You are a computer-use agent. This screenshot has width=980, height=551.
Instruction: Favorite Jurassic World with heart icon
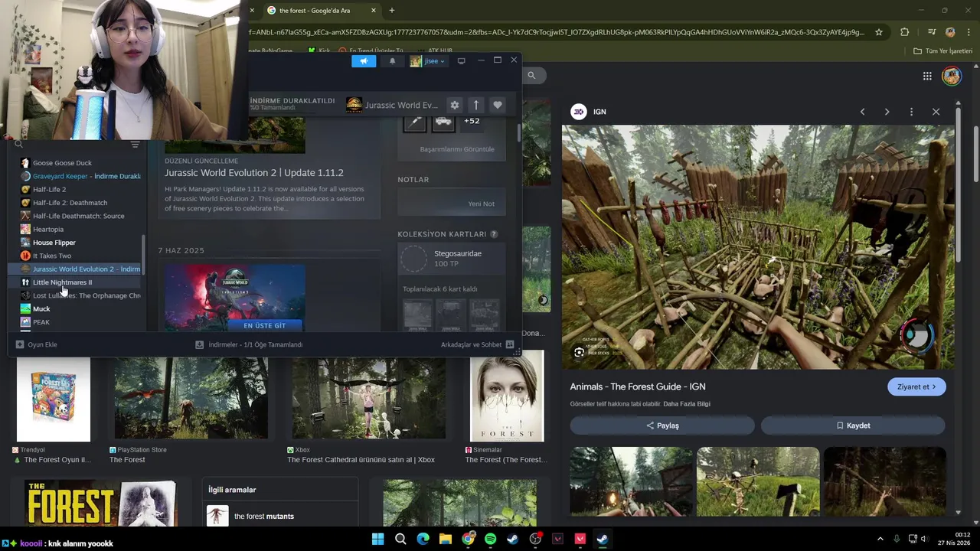498,105
